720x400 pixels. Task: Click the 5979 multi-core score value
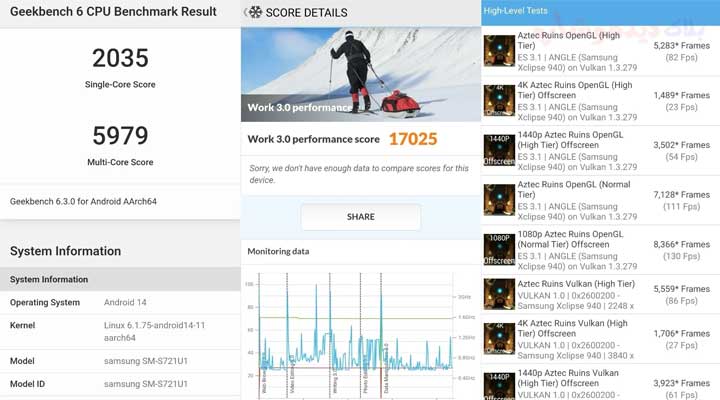click(x=120, y=135)
